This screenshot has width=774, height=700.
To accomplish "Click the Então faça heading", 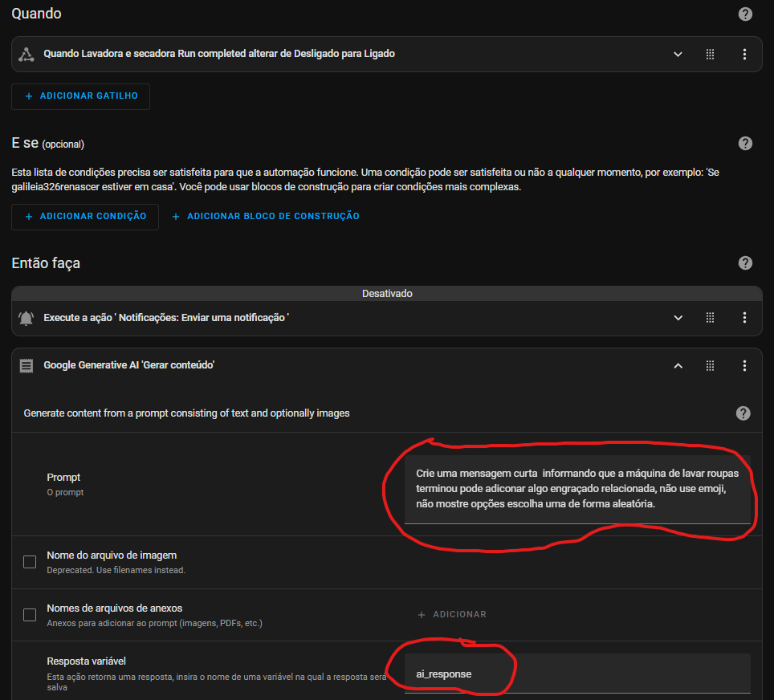I will click(x=46, y=263).
